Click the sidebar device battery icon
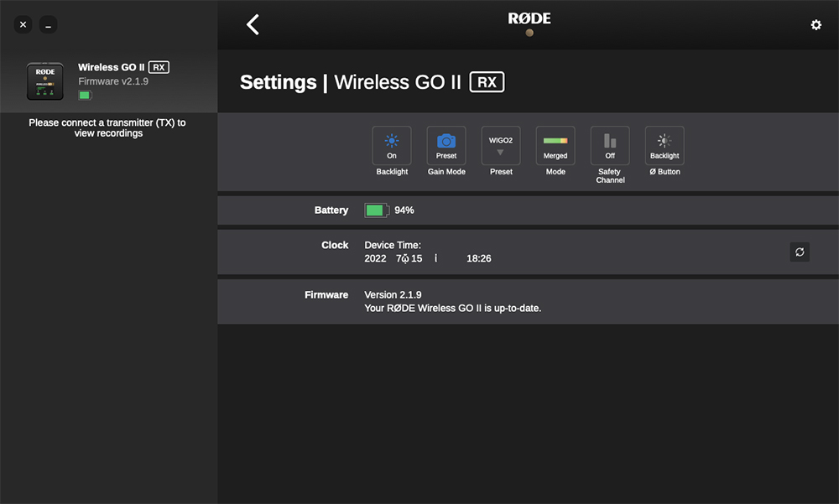The image size is (839, 504). pos(85,96)
